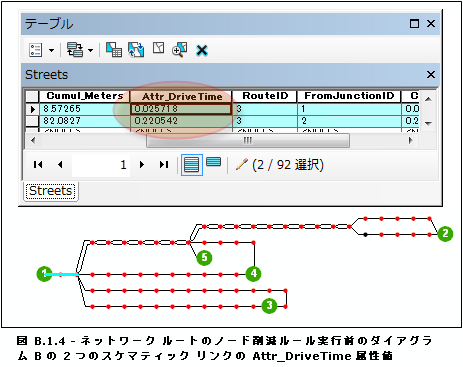Click the Clear Selection icon
Viewport: 463px width, 367px height.
point(159,48)
